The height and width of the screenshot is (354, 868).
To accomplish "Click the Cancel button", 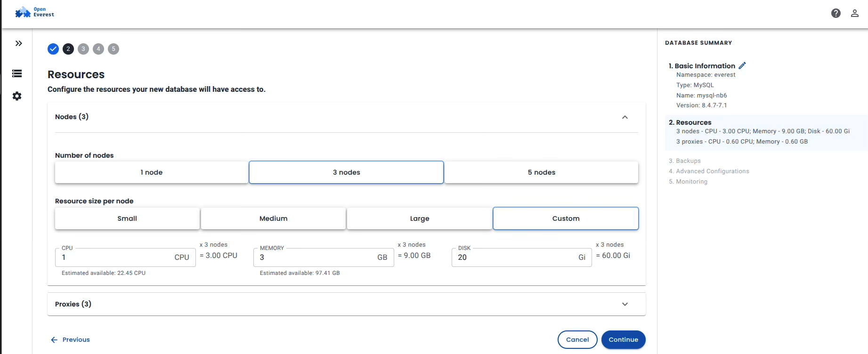I will 577,339.
